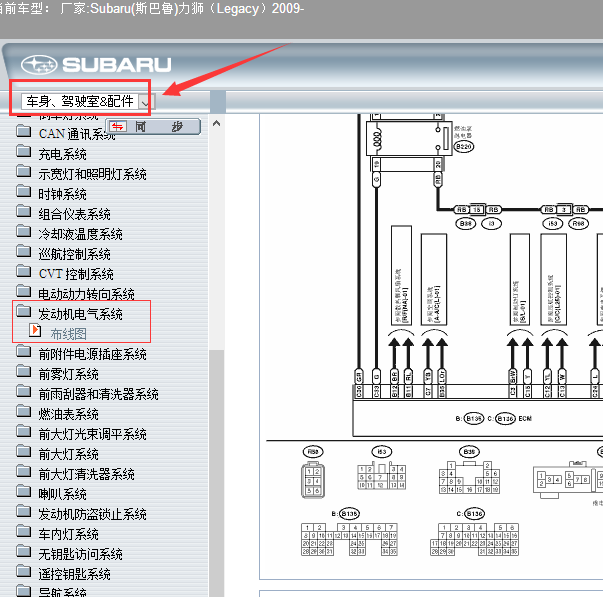Click folder icon of 冷却液温度系统
The image size is (603, 597).
[x=24, y=231]
